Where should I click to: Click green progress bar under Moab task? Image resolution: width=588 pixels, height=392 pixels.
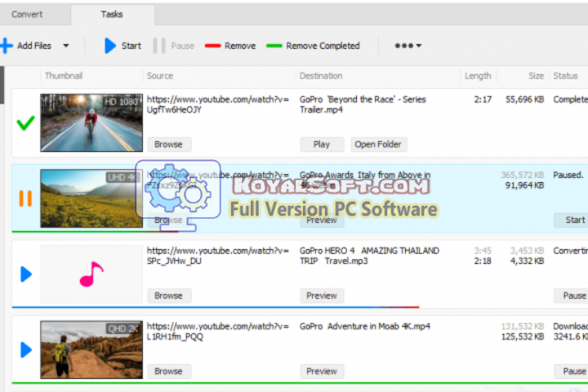point(300,383)
